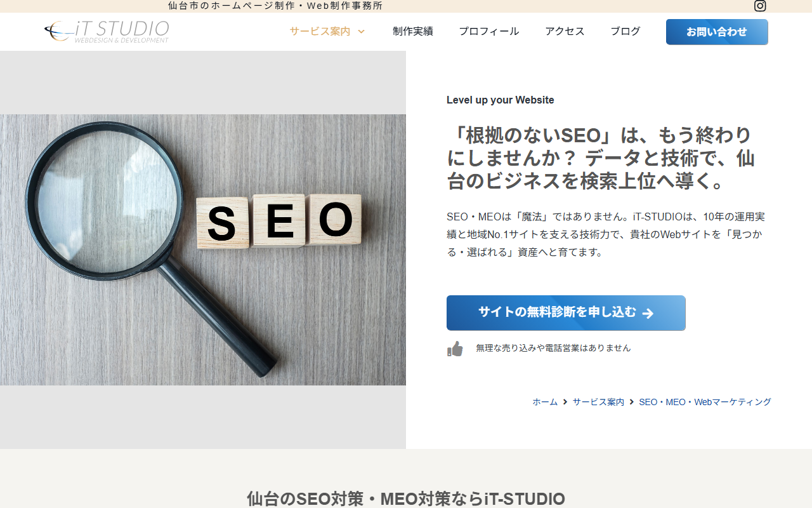The image size is (812, 508).
Task: Click the SEO magnifying glass hero image
Action: coord(203,250)
